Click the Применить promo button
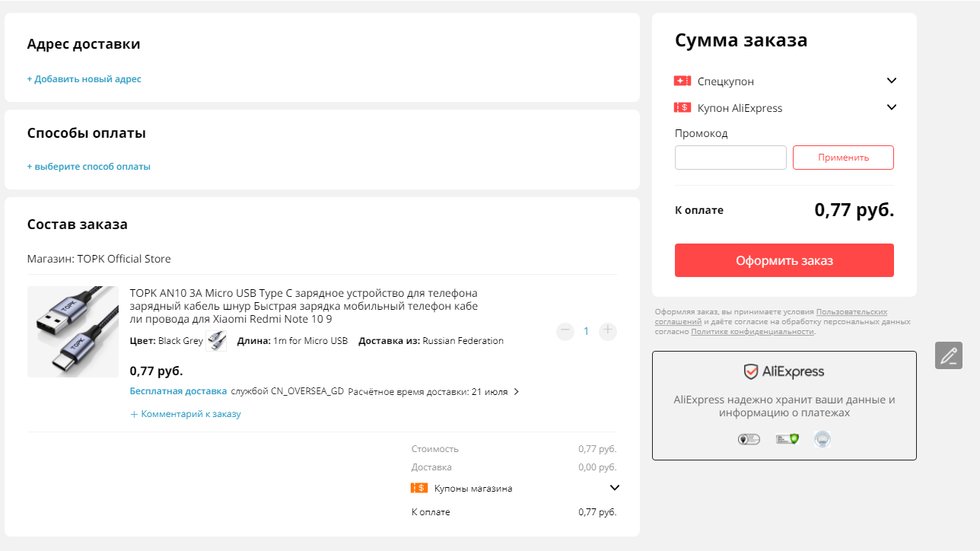 pos(843,158)
